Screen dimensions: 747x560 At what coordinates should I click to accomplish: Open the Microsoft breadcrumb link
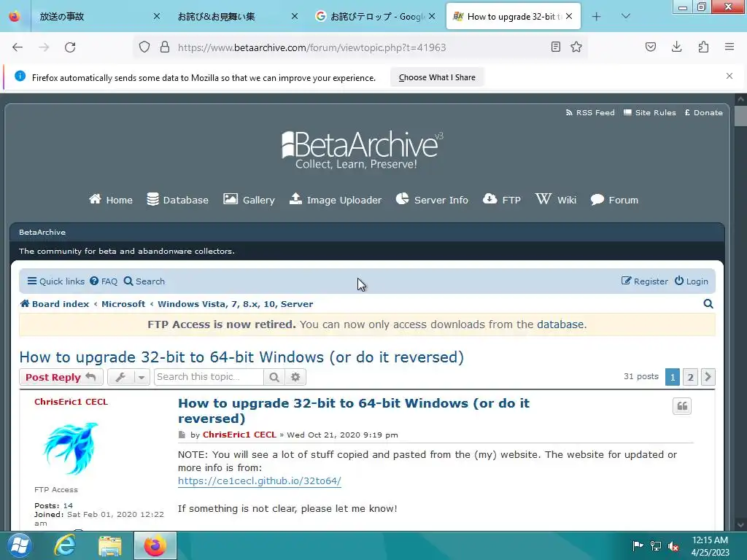coord(123,304)
